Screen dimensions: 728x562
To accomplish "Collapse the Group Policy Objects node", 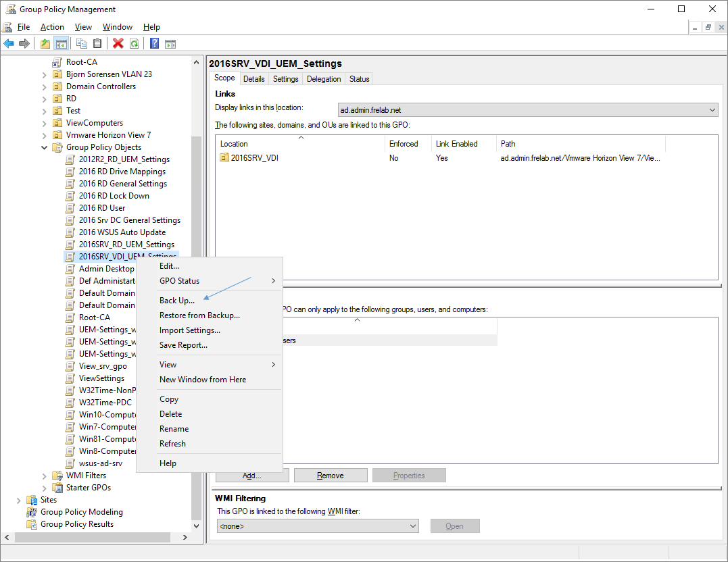I will 45,147.
